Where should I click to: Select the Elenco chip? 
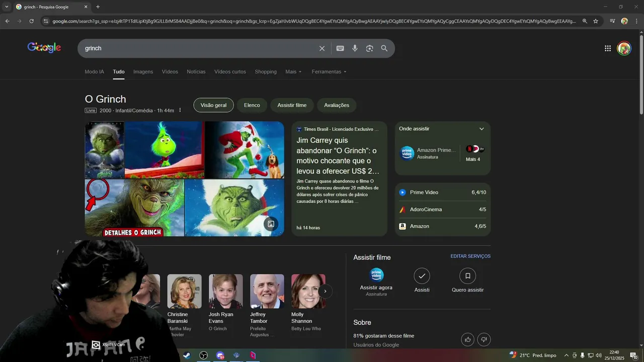point(252,105)
